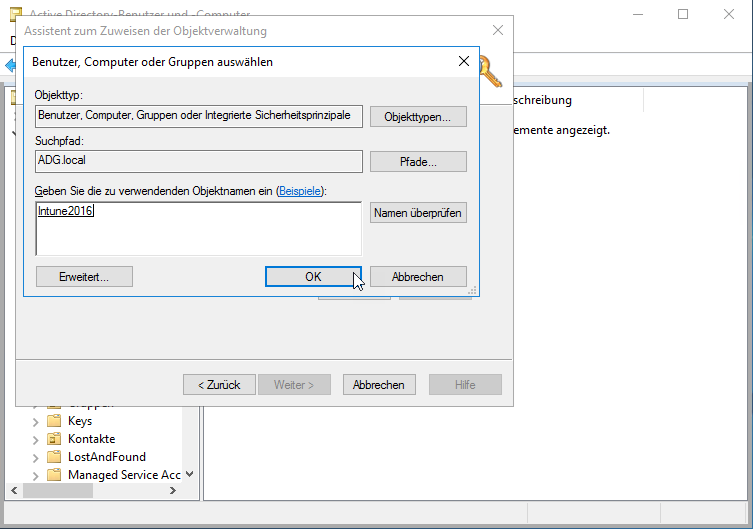Viewport: 753px width, 529px height.
Task: Click the LostAndFound folder icon
Action: coord(54,457)
